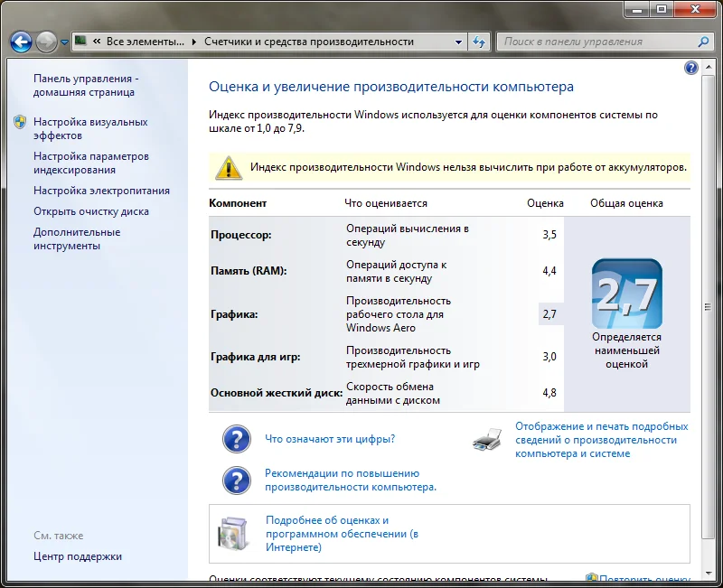Viewport: 723px width, 588px height.
Task: Click memory score 4,4
Action: tap(549, 271)
